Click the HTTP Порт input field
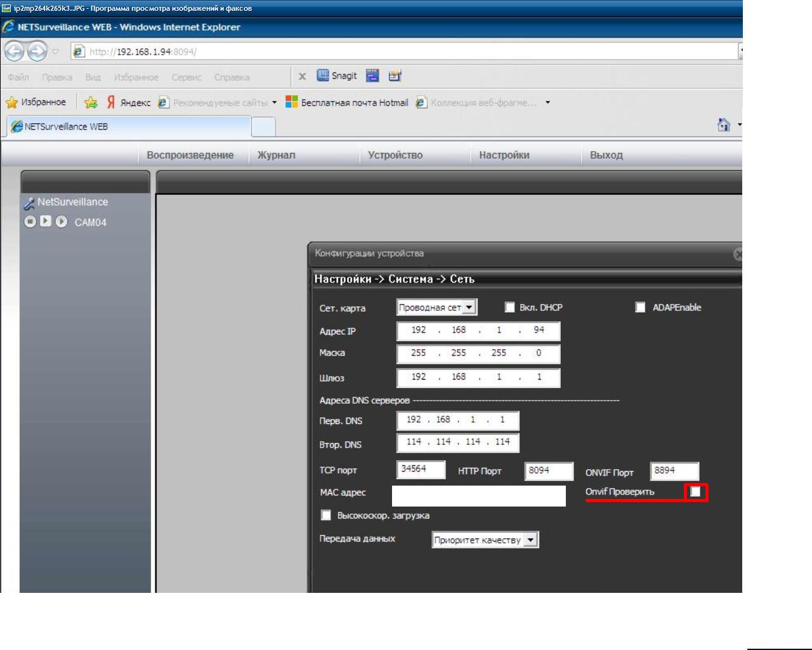 click(549, 471)
